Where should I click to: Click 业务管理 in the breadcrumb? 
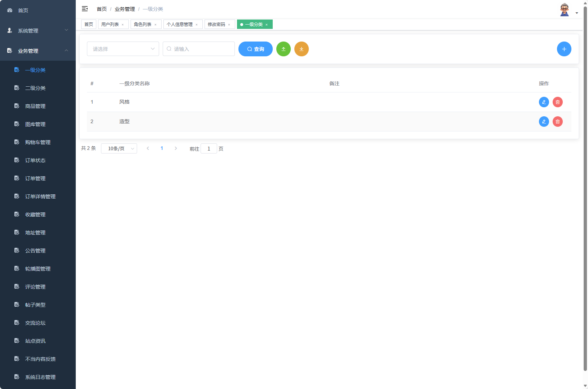pyautogui.click(x=124, y=9)
